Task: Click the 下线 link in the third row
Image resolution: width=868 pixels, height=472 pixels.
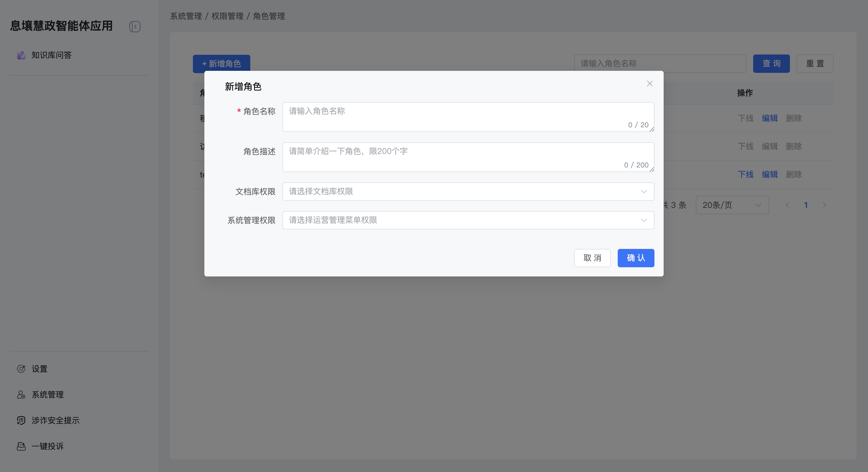Action: [x=745, y=174]
